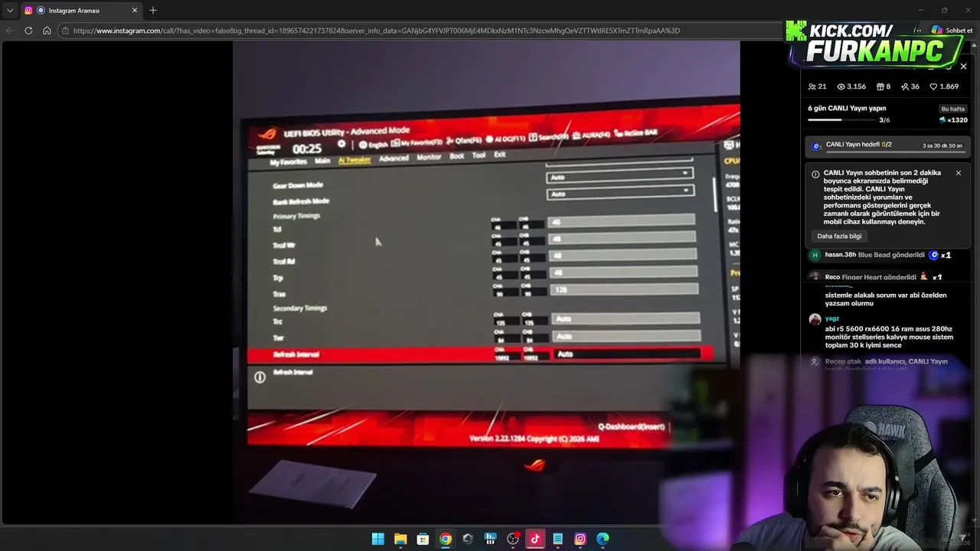980x551 pixels.
Task: Select the 'abi r5 5600 rx6600' comment
Action: tap(889, 337)
